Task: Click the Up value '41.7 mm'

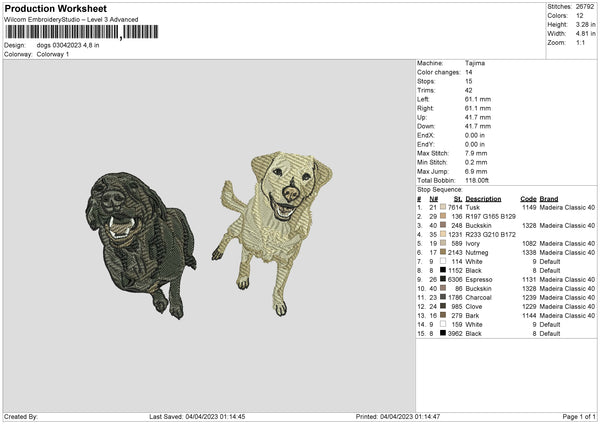Action: (x=478, y=117)
